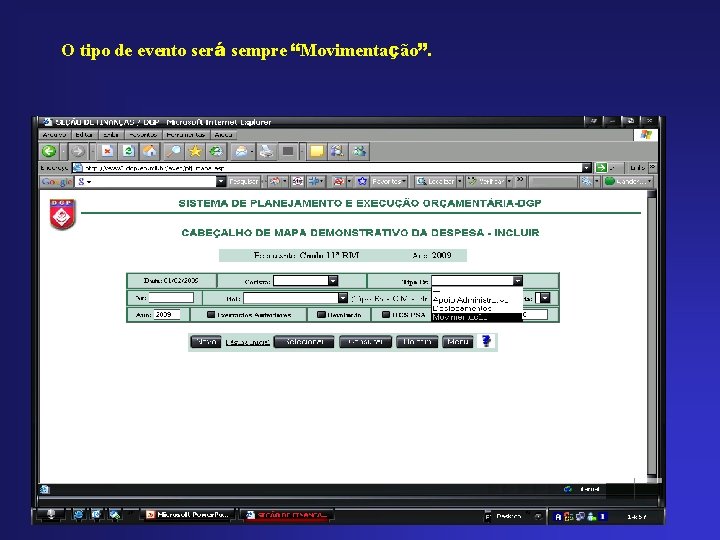Click the Stop loading icon with red X
Screen dimensions: 720x540
pos(107,151)
